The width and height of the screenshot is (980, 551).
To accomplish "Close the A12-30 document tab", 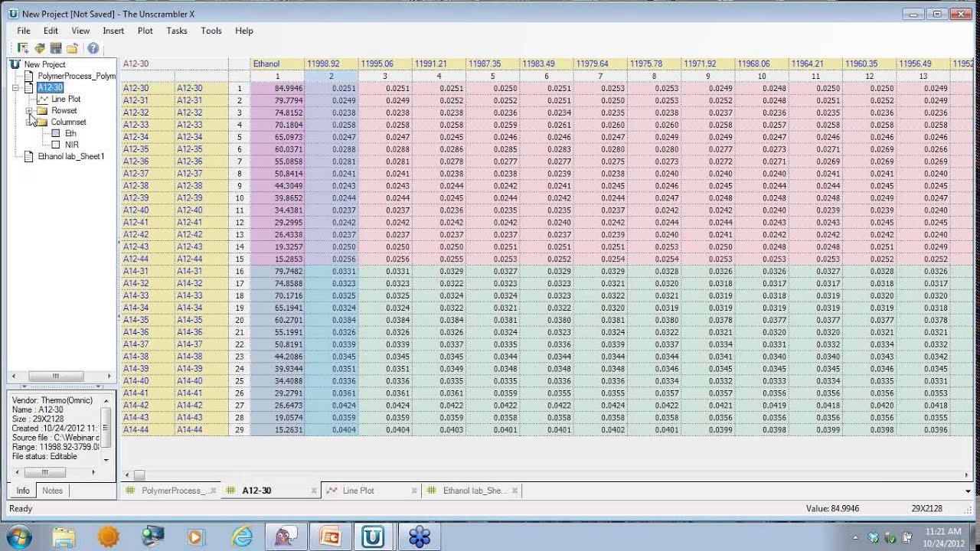I will [314, 491].
